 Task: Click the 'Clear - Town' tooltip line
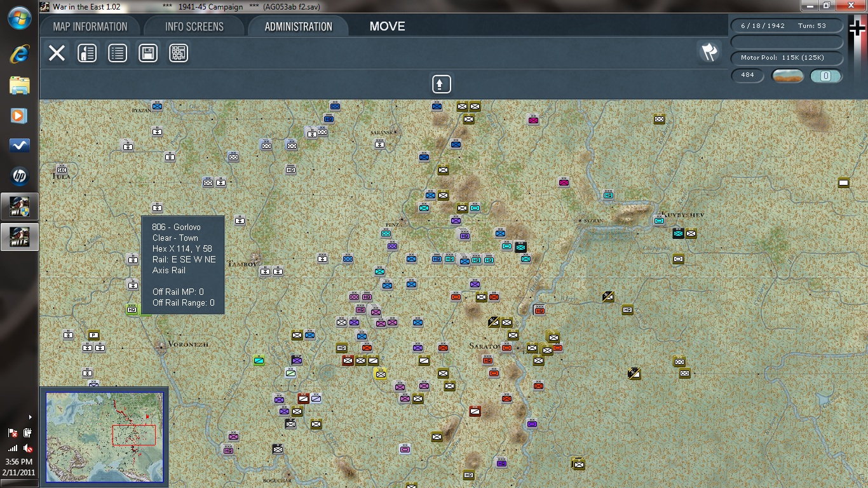(x=175, y=238)
